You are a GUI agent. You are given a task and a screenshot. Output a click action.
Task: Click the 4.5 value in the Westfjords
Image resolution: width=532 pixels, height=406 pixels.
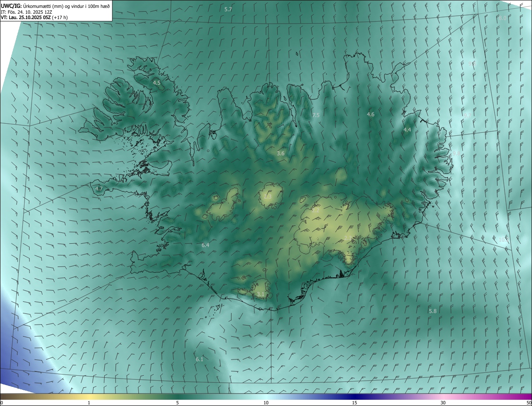pyautogui.click(x=157, y=83)
